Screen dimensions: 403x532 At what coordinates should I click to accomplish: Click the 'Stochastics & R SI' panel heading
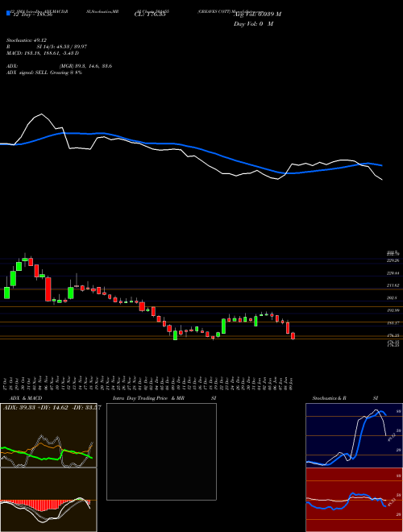[x=345, y=398]
